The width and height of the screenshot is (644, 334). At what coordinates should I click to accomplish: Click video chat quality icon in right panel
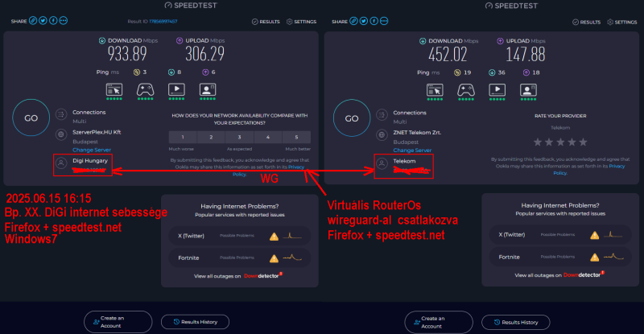(529, 91)
